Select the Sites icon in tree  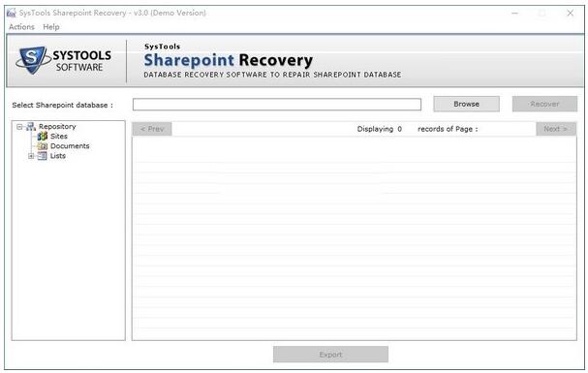pos(43,136)
